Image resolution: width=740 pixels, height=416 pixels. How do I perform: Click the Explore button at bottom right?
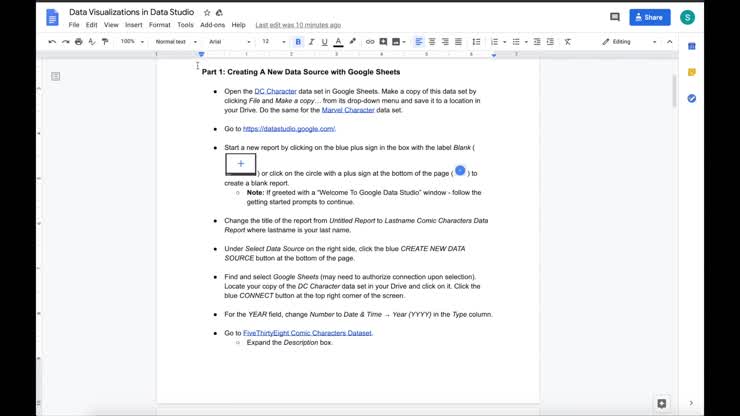click(x=662, y=403)
